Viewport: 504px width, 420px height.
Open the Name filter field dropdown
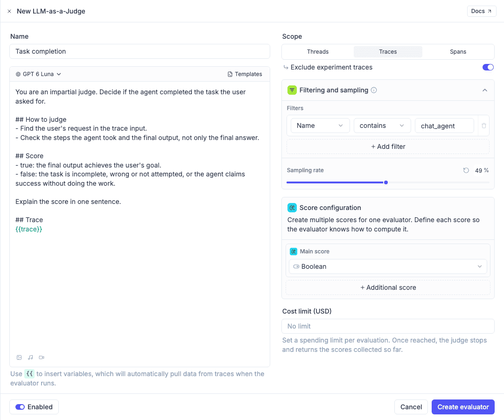pos(320,126)
